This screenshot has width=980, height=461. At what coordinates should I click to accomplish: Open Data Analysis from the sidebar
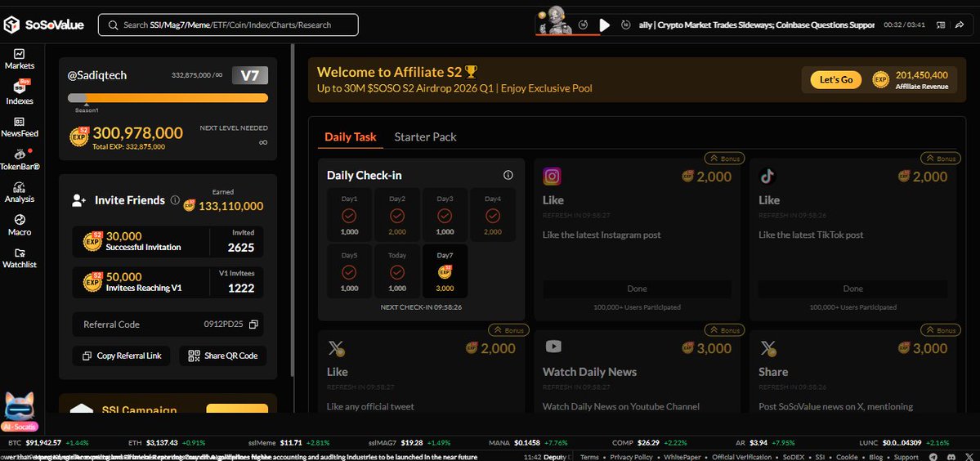[x=20, y=192]
